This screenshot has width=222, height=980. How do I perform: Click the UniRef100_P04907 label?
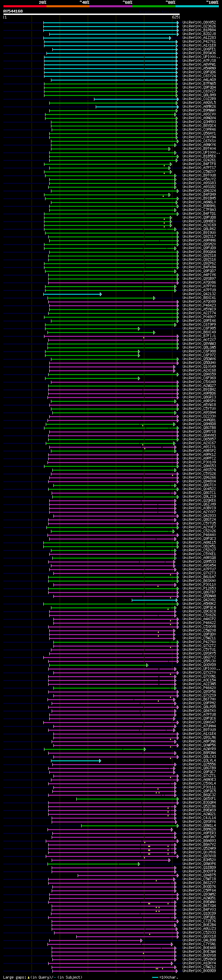tap(199, 317)
